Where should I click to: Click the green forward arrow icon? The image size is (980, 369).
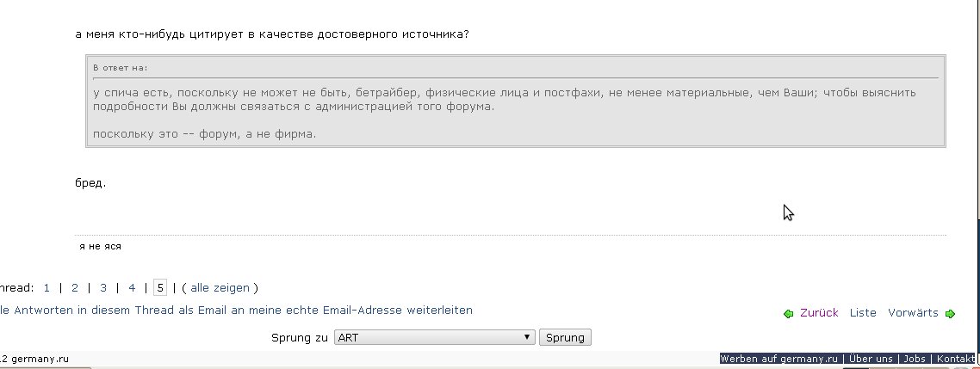[x=951, y=314]
